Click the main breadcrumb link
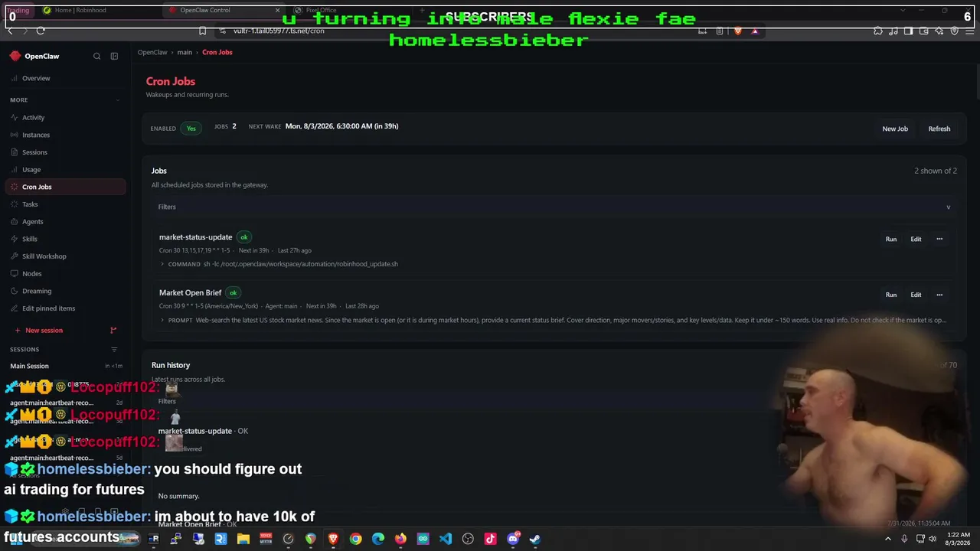The width and height of the screenshot is (980, 551). (185, 52)
